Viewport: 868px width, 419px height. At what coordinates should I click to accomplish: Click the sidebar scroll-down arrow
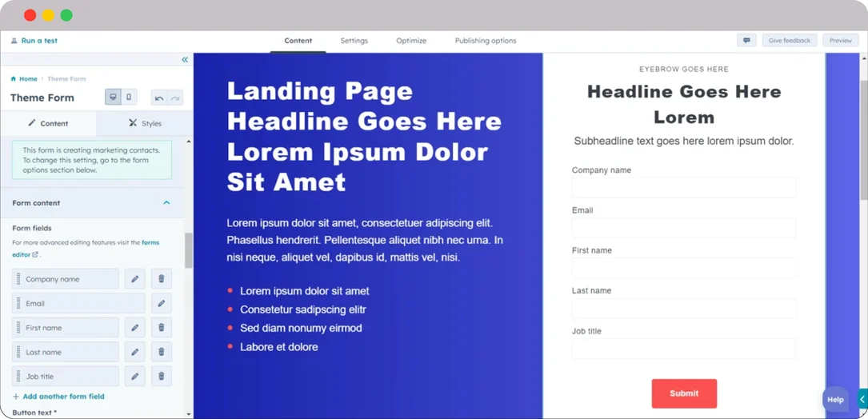click(189, 413)
